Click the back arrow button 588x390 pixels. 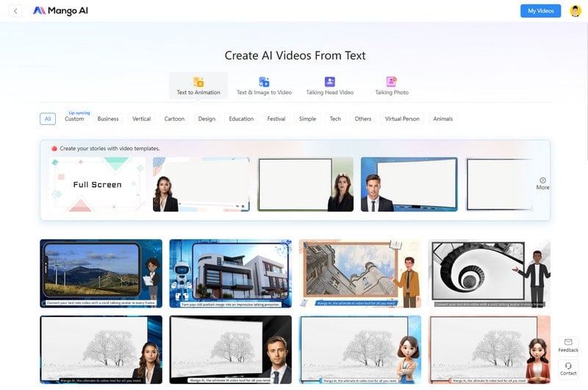pos(15,11)
